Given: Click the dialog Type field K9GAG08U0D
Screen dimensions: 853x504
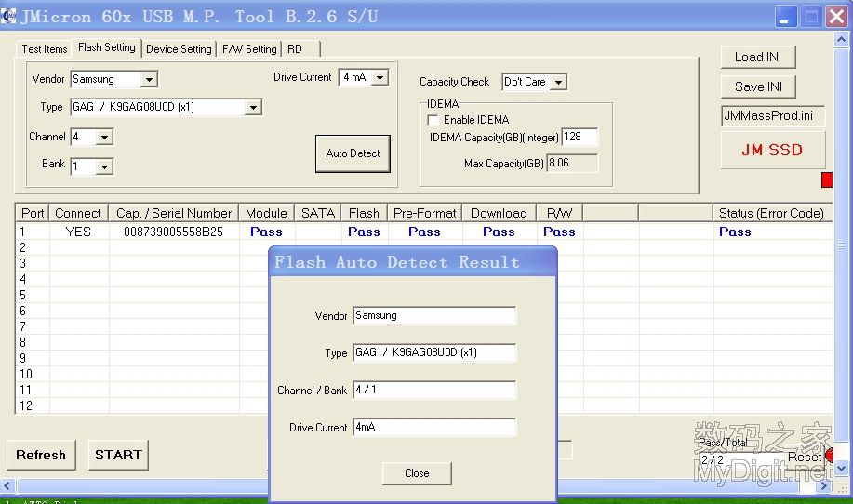Looking at the screenshot, I should click(x=434, y=352).
